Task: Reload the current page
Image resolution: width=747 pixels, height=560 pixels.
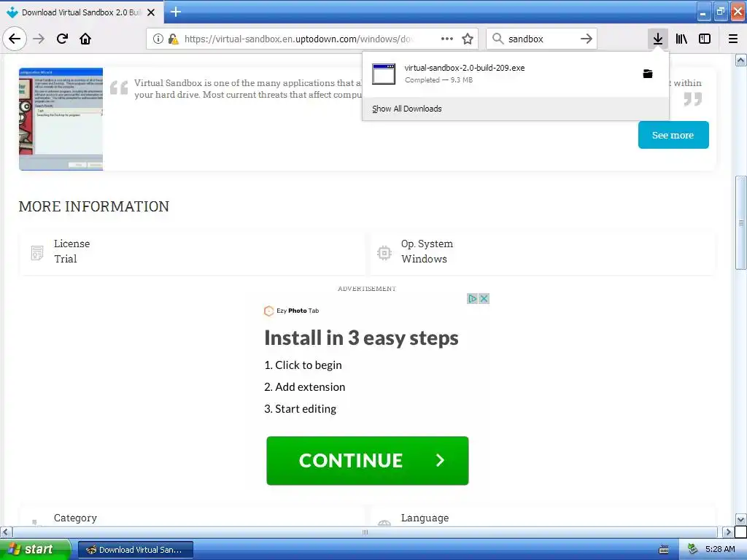Action: pos(62,39)
